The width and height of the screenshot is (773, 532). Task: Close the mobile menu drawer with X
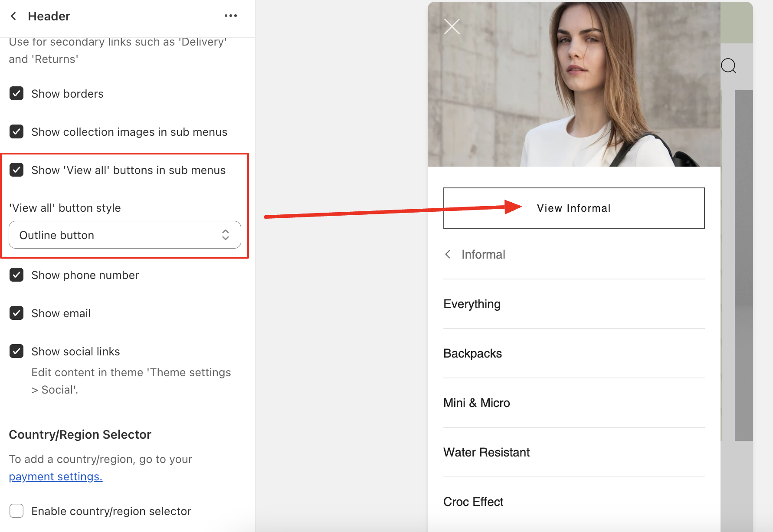452,26
